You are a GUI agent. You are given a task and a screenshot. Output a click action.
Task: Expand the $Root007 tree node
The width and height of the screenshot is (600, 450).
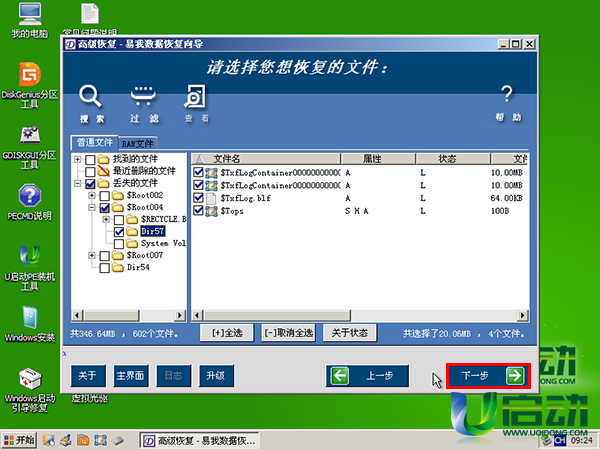[92, 256]
